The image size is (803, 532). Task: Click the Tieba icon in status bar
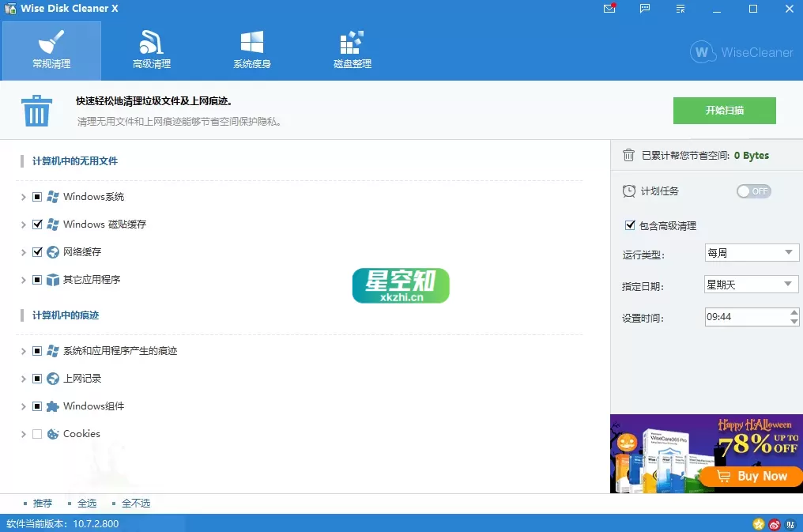coord(790,523)
